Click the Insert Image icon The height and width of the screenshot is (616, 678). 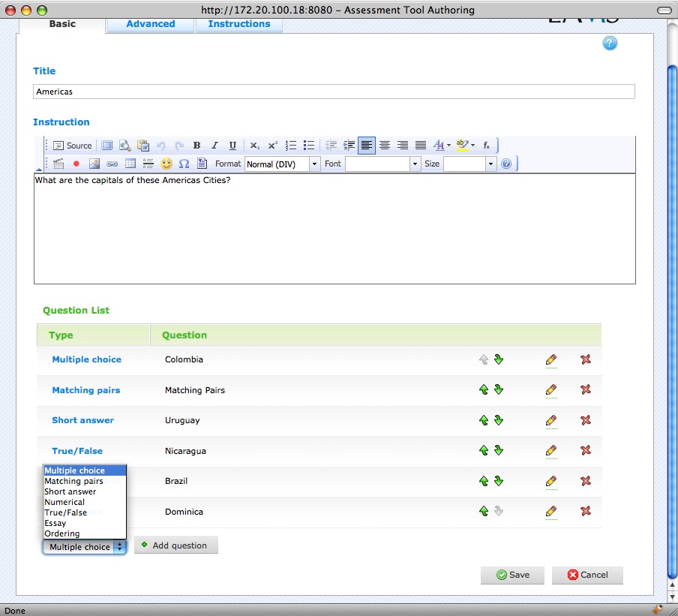(94, 164)
